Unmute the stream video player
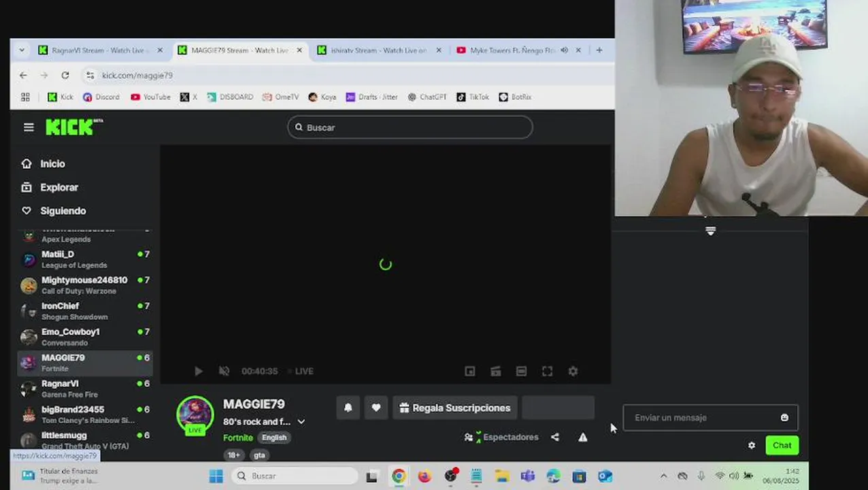The height and width of the screenshot is (490, 868). (x=224, y=371)
